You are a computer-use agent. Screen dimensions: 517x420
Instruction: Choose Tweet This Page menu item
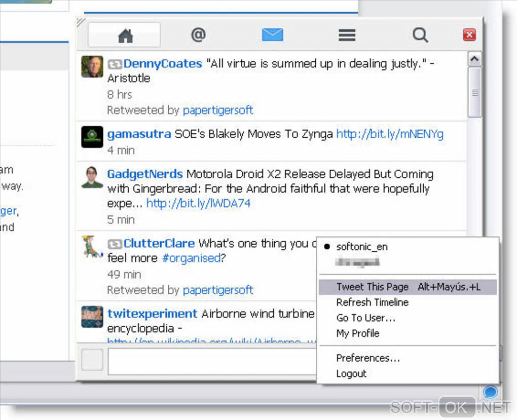click(408, 287)
